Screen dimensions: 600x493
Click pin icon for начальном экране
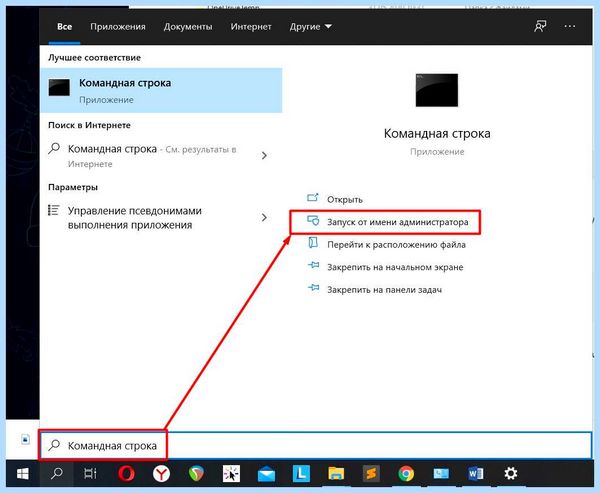tap(313, 265)
